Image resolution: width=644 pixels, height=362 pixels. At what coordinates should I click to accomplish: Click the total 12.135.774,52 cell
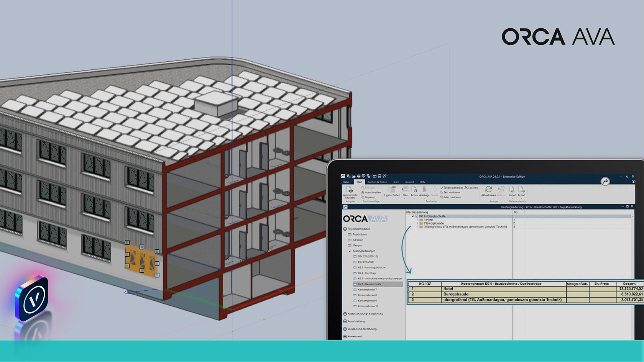pos(631,289)
